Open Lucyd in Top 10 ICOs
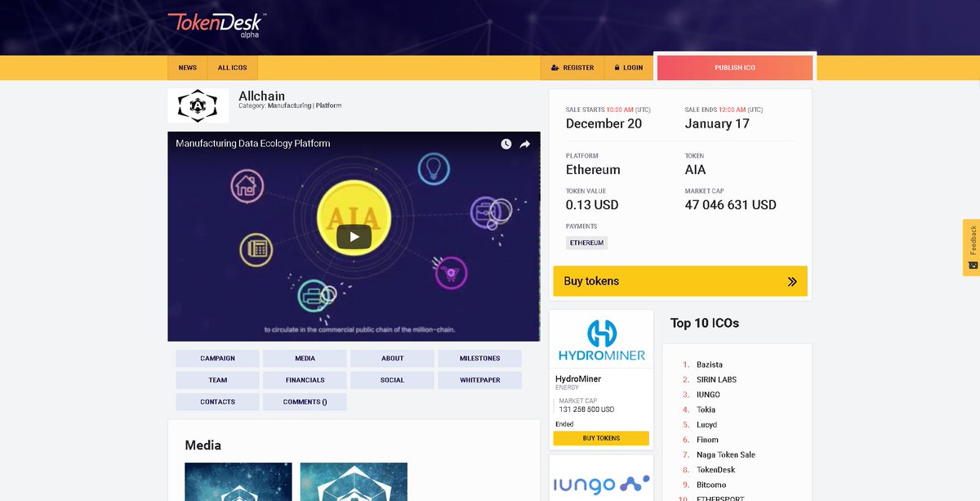This screenshot has width=980, height=501. tap(706, 425)
